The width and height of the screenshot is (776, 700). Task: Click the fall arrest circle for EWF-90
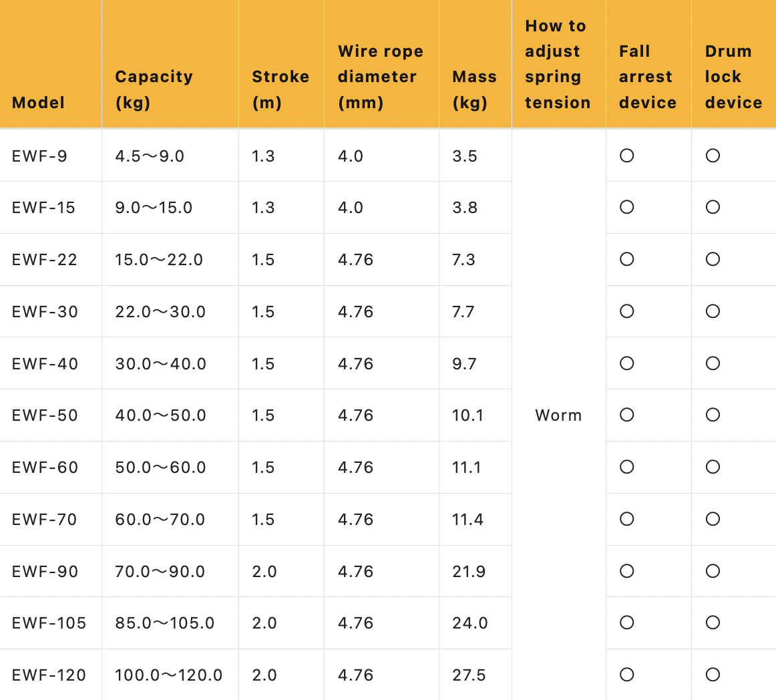coord(626,571)
